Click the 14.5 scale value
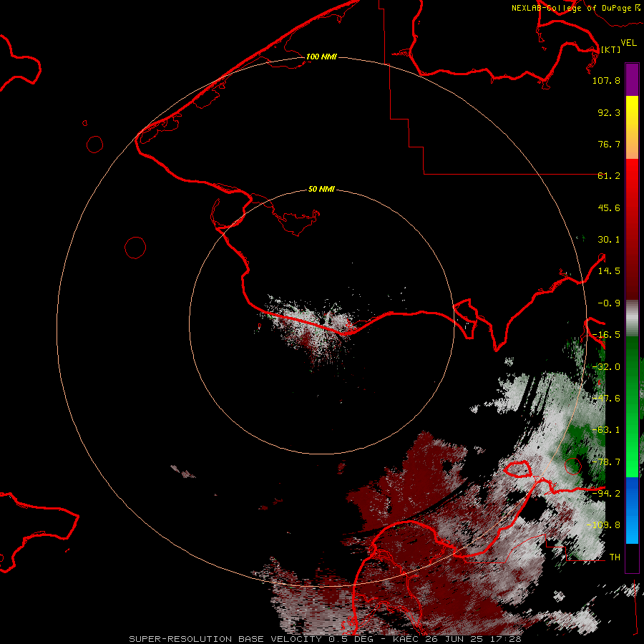Screen dimensions: 644x644 tap(609, 271)
